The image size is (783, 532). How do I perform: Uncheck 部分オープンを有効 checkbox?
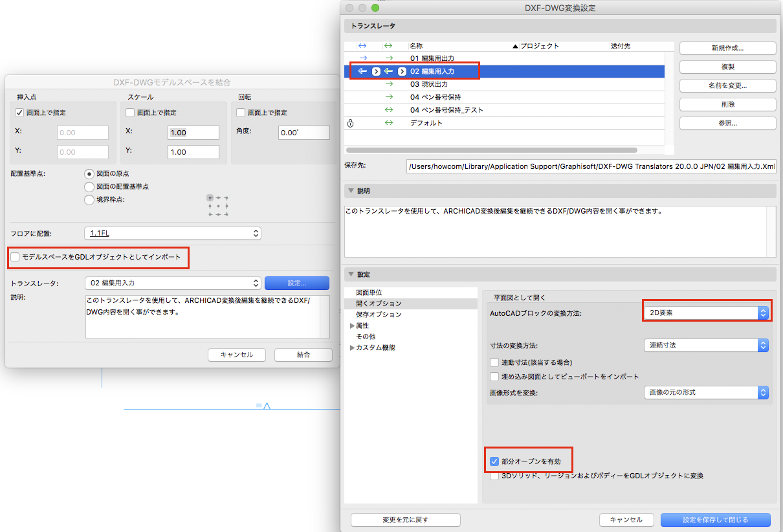(x=495, y=462)
